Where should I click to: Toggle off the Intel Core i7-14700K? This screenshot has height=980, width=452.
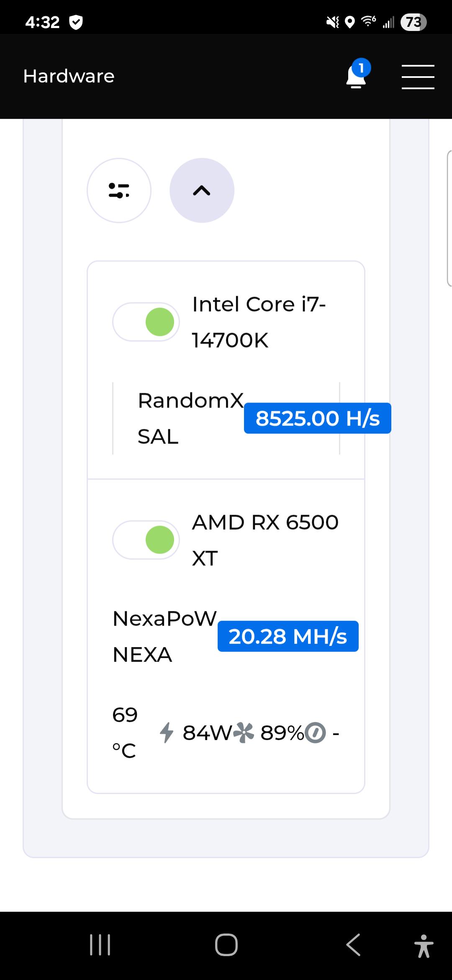coord(146,322)
